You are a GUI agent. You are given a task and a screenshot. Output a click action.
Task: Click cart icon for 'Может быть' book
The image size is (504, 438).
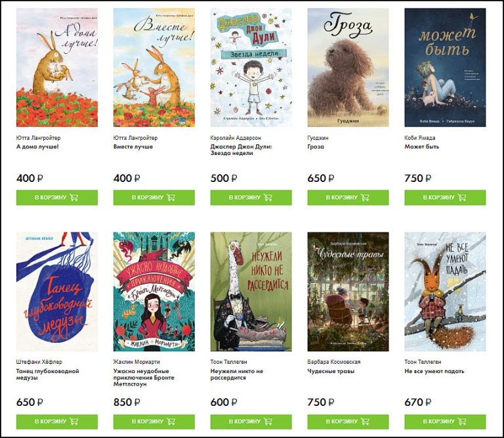click(462, 198)
